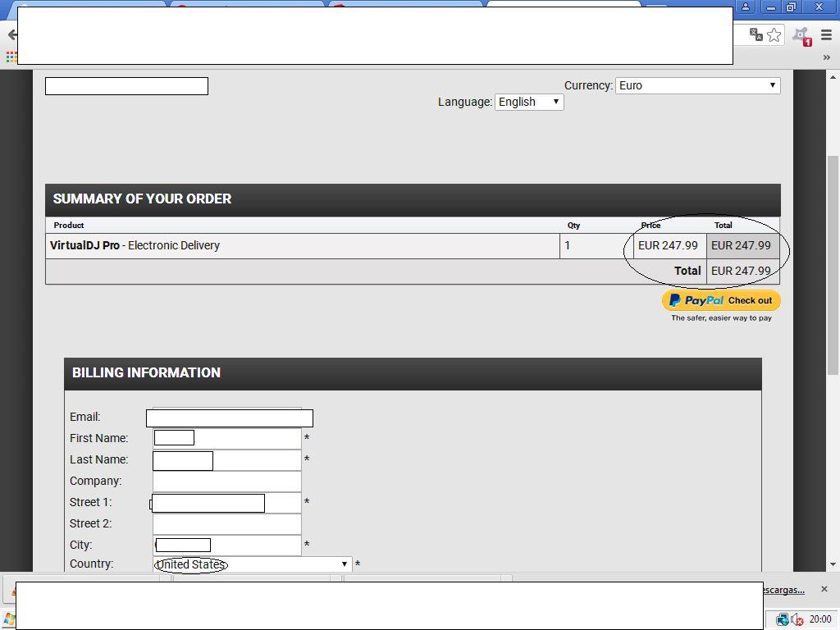Image resolution: width=840 pixels, height=630 pixels.
Task: Open the Language dropdown set to English
Action: (529, 102)
